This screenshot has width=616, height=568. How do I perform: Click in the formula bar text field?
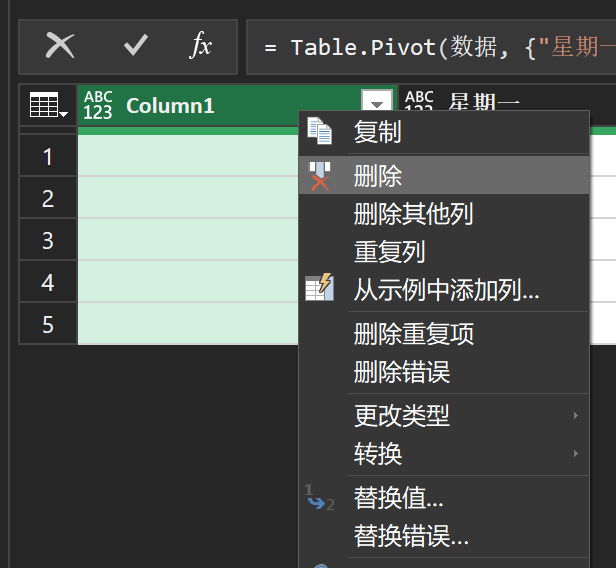440,47
